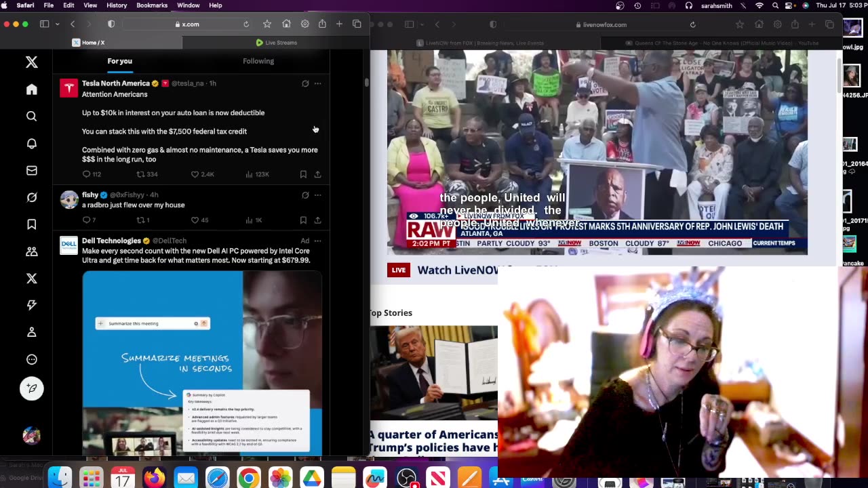Click LIVE badge in Fox window
This screenshot has height=488, width=868.
pos(399,270)
